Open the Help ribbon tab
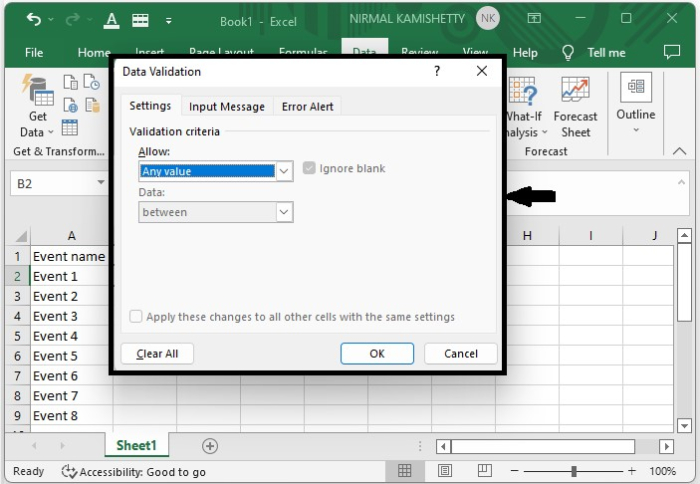Screen dimensions: 700x484 coord(525,53)
